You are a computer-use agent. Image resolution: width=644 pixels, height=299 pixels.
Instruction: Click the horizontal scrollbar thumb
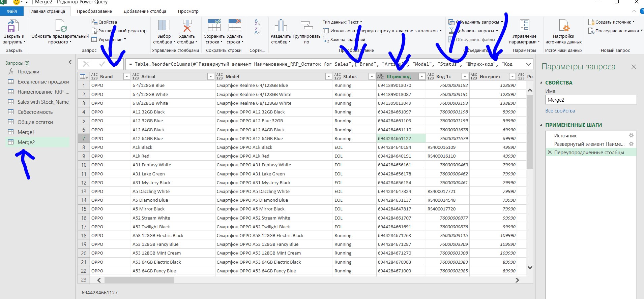point(139,280)
